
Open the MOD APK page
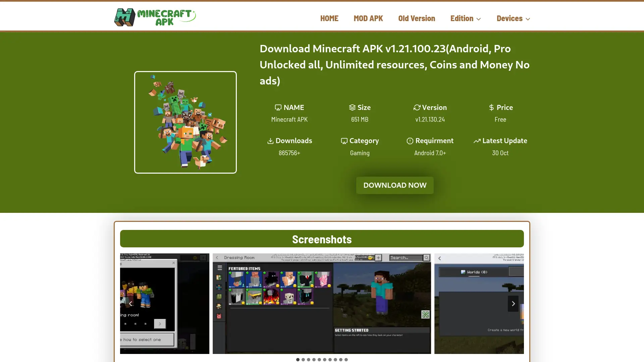coord(368,18)
